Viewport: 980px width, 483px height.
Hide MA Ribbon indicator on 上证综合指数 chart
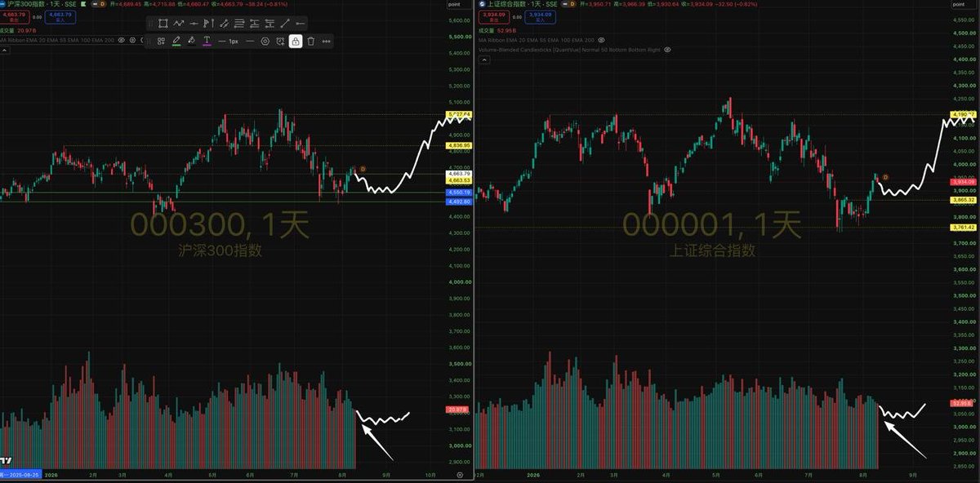pos(602,39)
